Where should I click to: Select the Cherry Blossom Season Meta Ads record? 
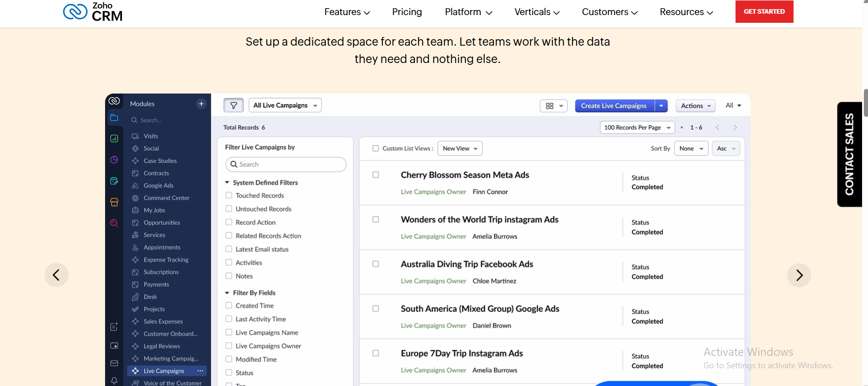point(376,175)
